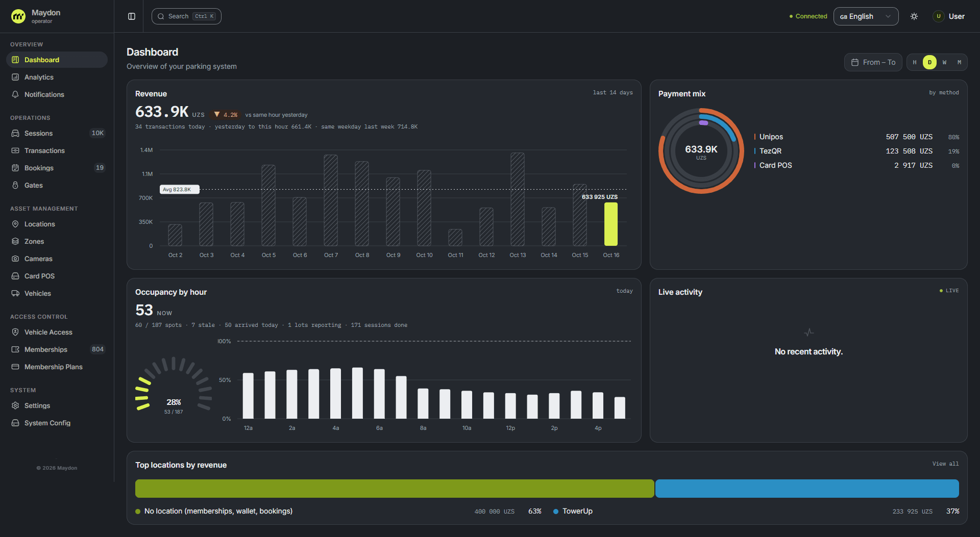Click the highlighted Oct 16 revenue bar
Viewport: 980px width, 537px height.
click(611, 224)
